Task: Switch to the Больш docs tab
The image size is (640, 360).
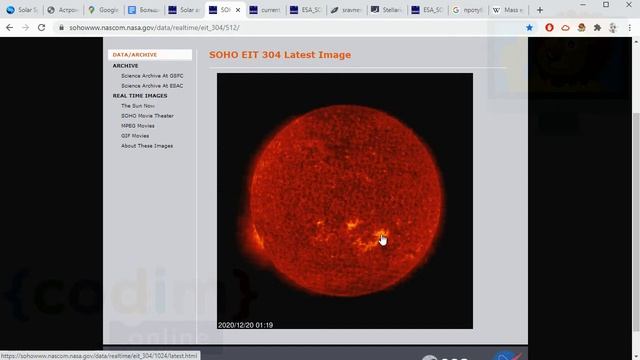Action: pos(144,10)
